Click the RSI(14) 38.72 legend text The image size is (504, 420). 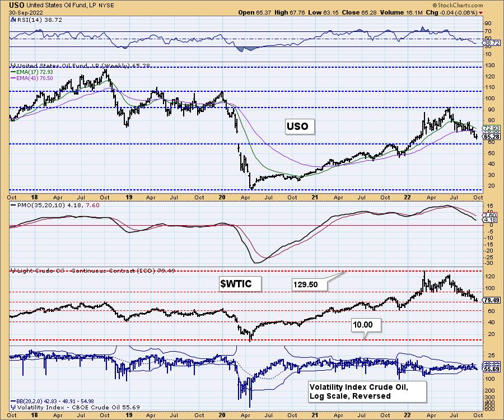click(x=39, y=20)
